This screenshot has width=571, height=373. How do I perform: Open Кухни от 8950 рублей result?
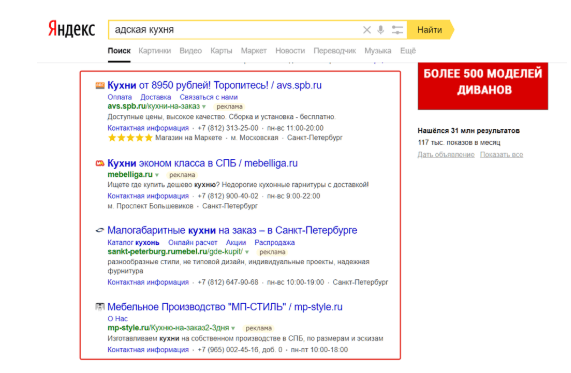[x=214, y=85]
